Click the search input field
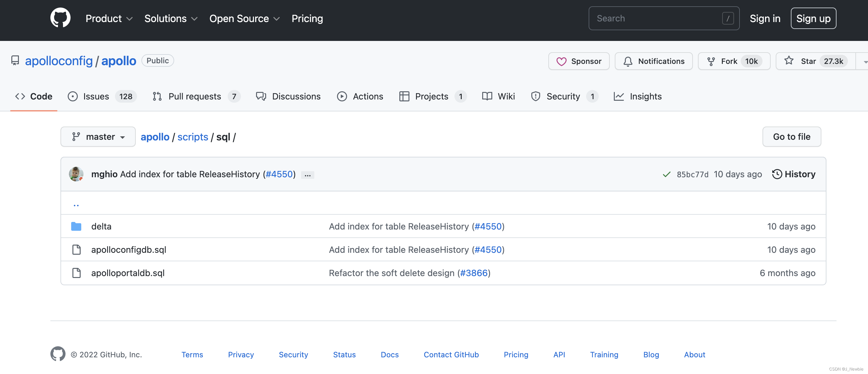The image size is (868, 374). [x=657, y=18]
